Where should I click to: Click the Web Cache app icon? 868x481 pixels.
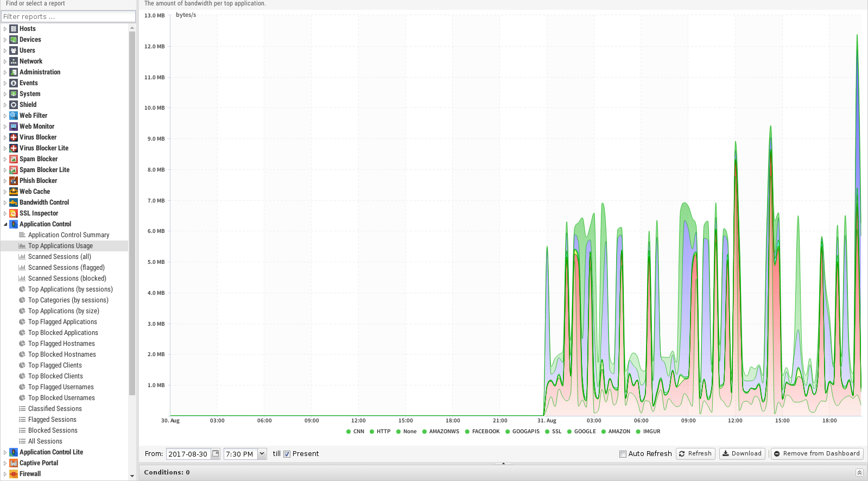[14, 192]
